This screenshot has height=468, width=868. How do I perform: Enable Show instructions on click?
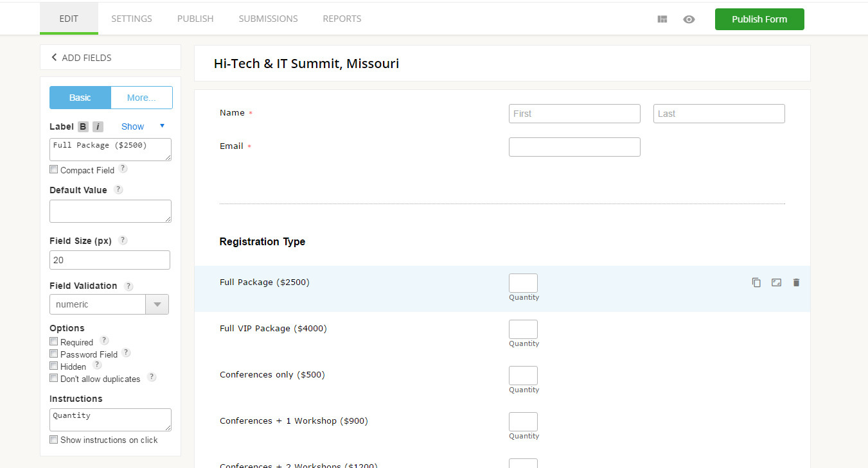click(54, 440)
